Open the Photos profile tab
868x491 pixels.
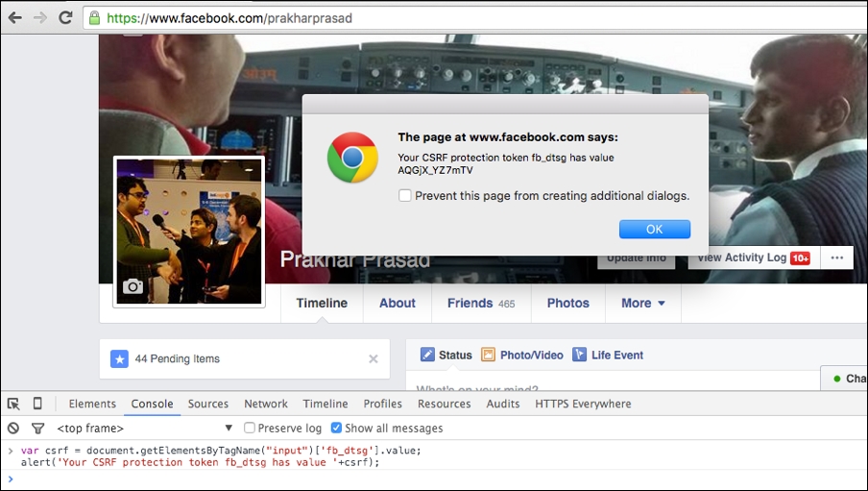tap(568, 303)
